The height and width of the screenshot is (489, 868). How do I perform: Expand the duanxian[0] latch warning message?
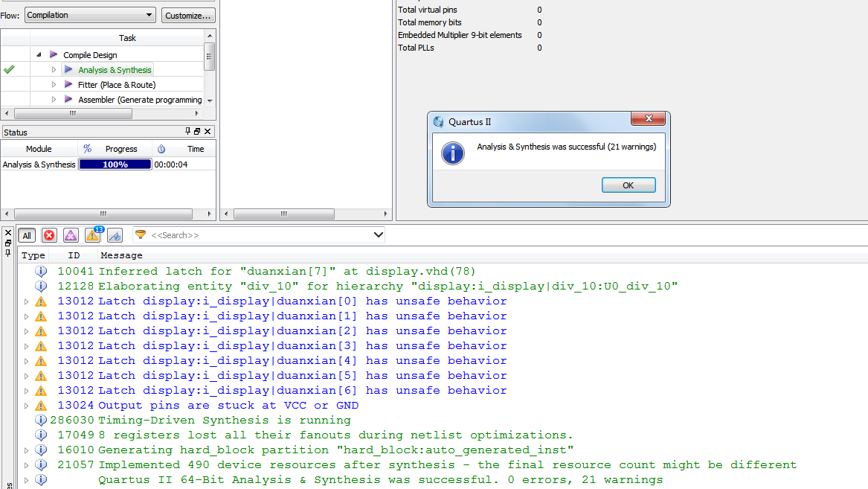(27, 301)
